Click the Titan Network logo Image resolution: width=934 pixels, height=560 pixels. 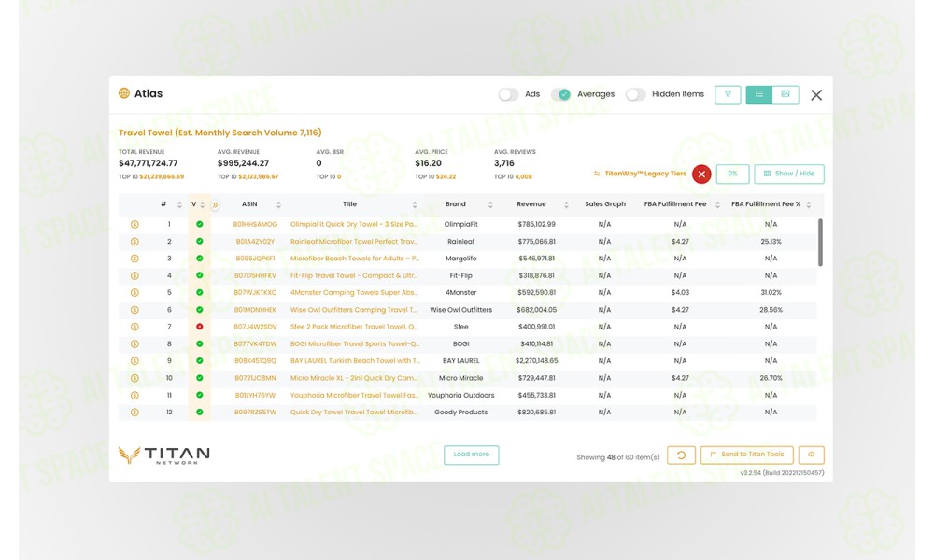click(x=163, y=455)
